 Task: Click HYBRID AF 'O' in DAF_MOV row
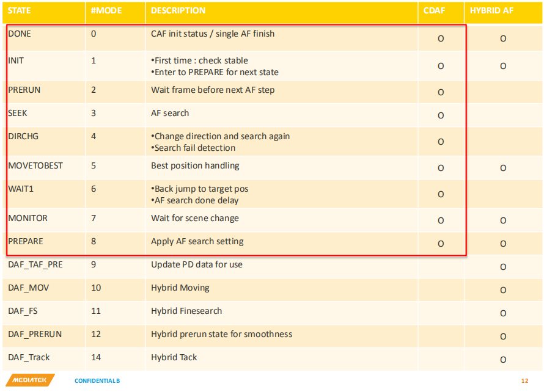click(x=503, y=291)
